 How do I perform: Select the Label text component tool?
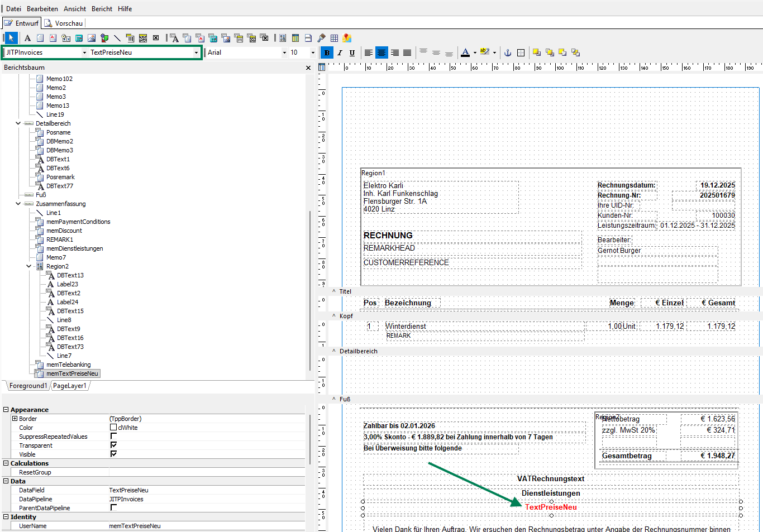pyautogui.click(x=27, y=38)
